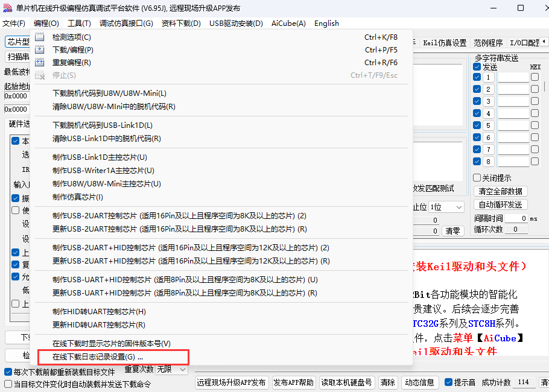Uncheck the row 8 send checkbox
549x392 pixels.
(477, 162)
